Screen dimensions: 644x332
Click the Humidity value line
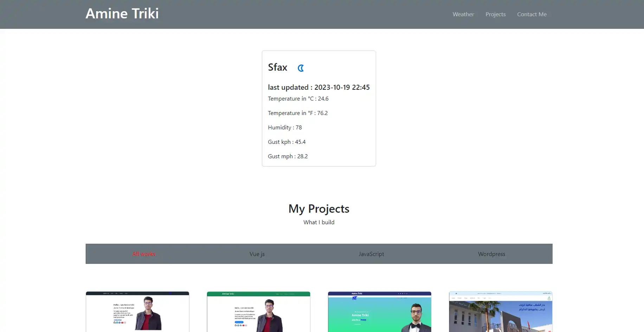click(x=285, y=128)
